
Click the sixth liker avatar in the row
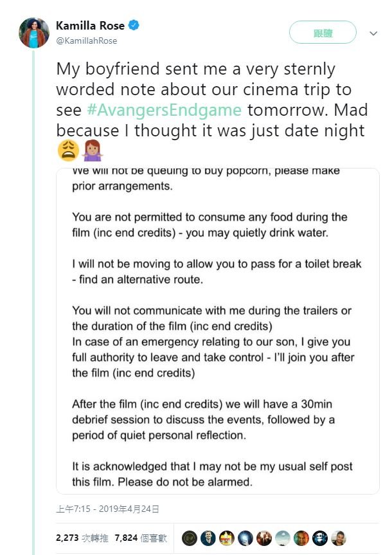(x=283, y=538)
